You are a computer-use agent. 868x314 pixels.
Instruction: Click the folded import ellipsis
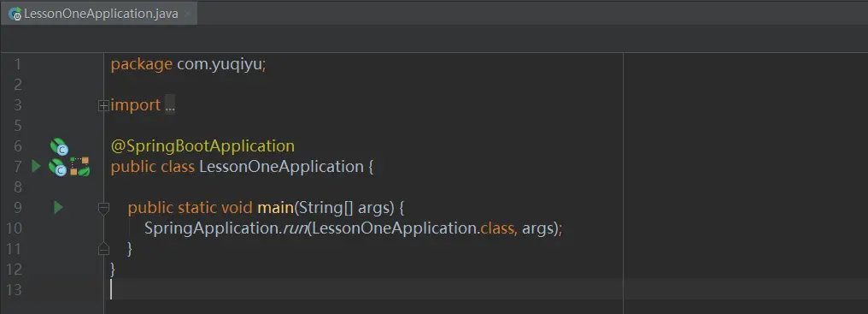[x=170, y=105]
